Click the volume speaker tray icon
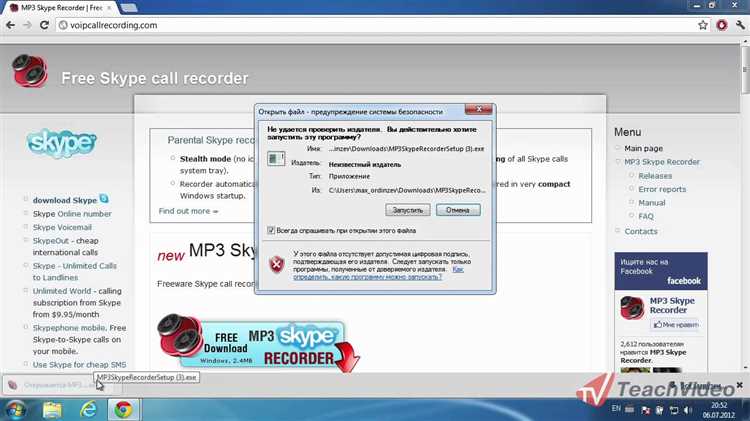This screenshot has width=750, height=421. point(688,410)
